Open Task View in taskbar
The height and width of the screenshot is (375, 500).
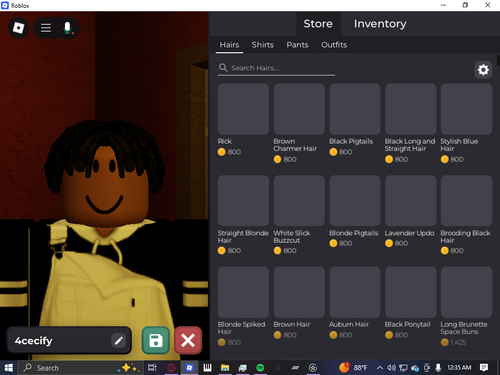[x=152, y=368]
